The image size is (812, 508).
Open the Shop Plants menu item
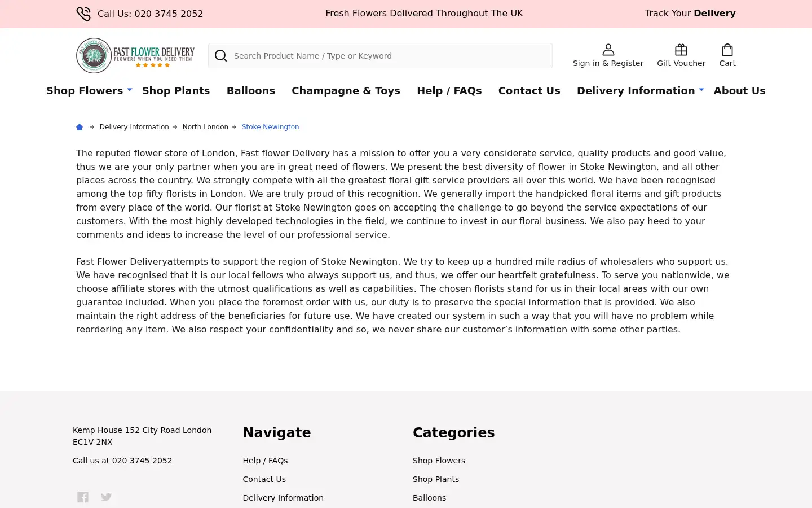click(x=176, y=91)
